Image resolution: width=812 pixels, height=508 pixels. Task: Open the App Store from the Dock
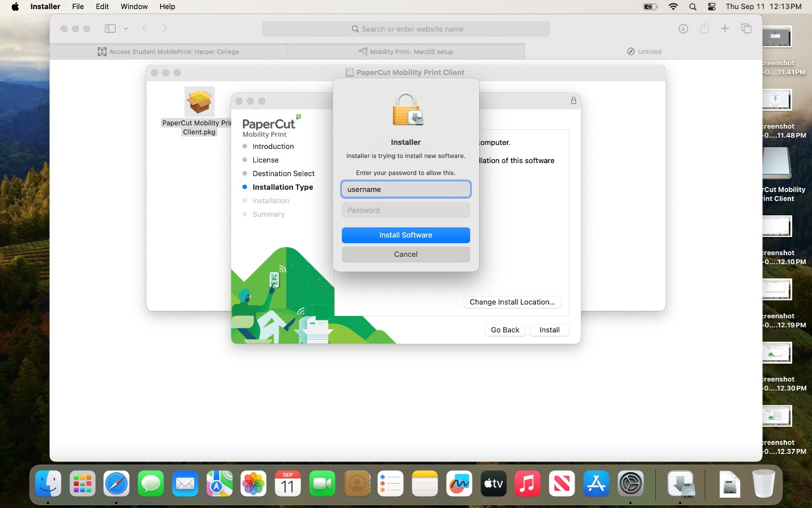(x=596, y=484)
